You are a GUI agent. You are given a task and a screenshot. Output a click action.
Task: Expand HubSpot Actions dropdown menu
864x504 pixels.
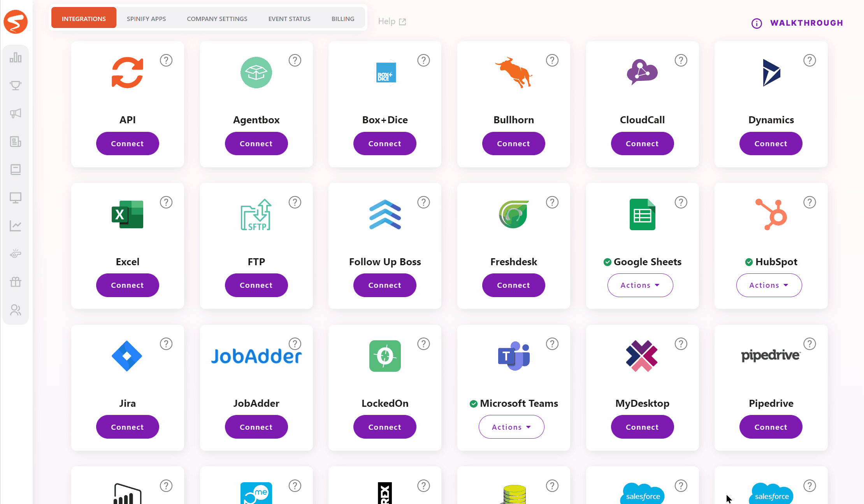coord(769,285)
